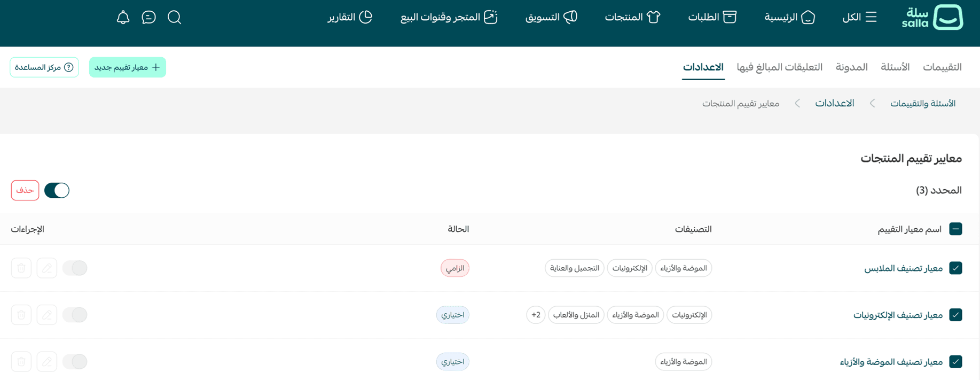Open التقارير in top navigation
Screen dimensions: 980x380
coord(350,17)
